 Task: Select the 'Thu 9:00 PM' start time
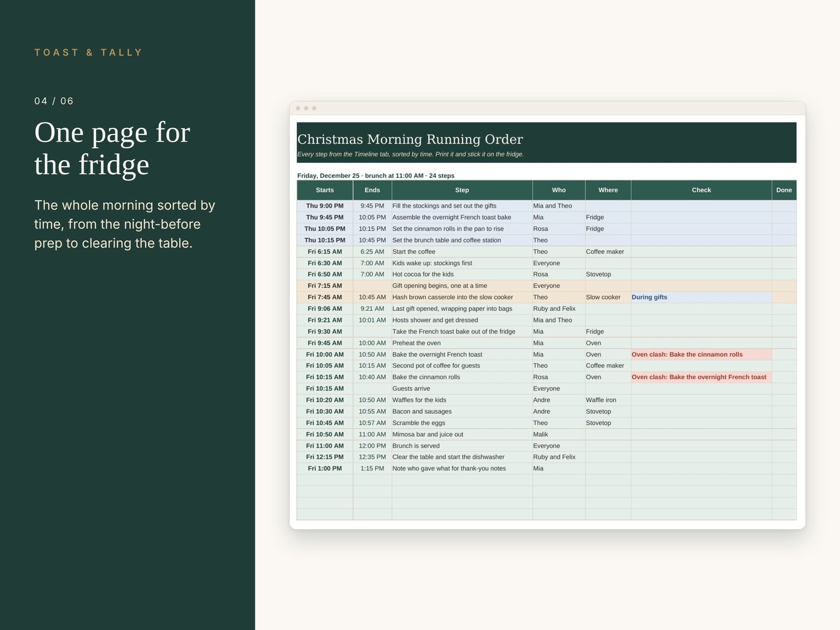click(325, 206)
